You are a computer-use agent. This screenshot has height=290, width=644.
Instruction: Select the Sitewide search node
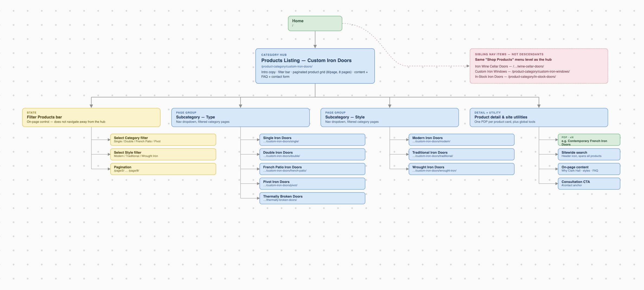[589, 154]
